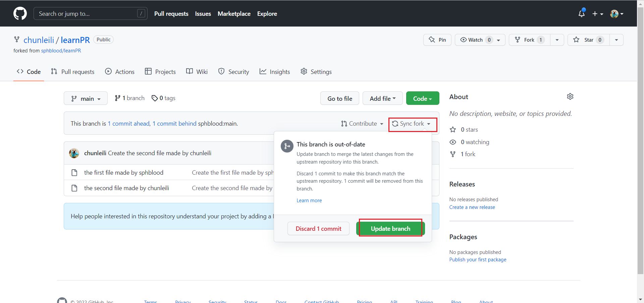
Task: Expand the Contribute dropdown
Action: (x=362, y=124)
